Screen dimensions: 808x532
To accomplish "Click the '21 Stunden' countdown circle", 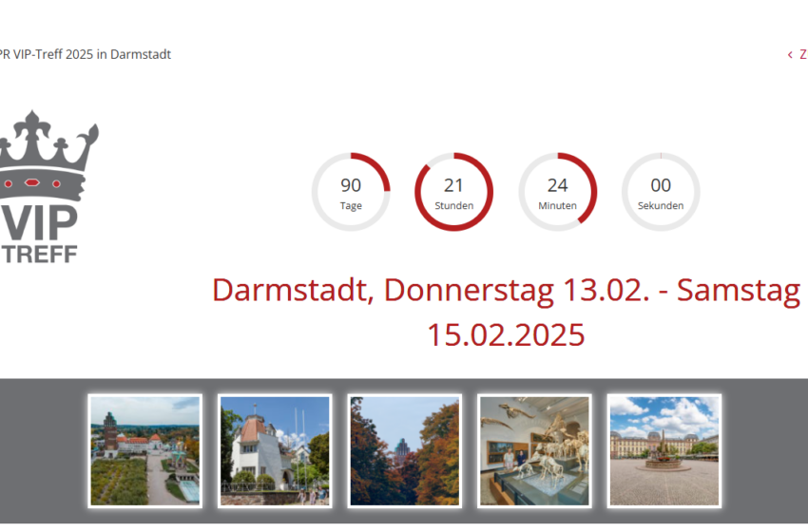I will click(x=454, y=192).
